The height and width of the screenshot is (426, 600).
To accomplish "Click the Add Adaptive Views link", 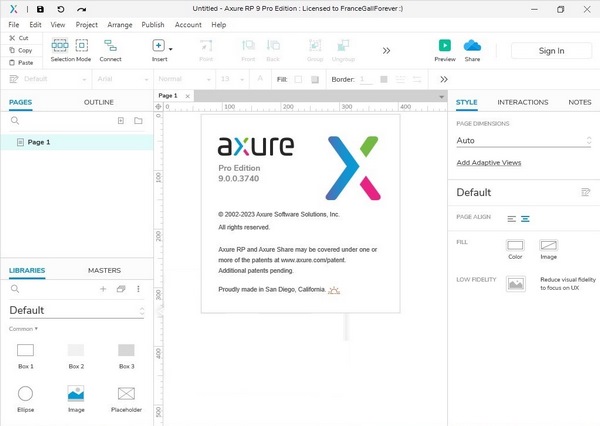I will 489,163.
